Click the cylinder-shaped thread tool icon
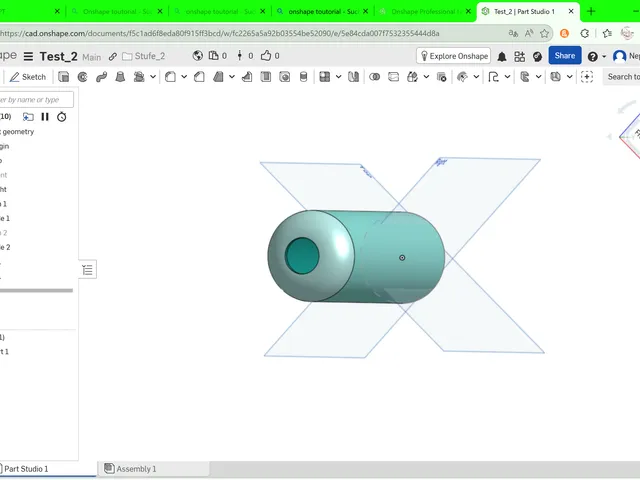Image resolution: width=640 pixels, height=480 pixels. (303, 77)
